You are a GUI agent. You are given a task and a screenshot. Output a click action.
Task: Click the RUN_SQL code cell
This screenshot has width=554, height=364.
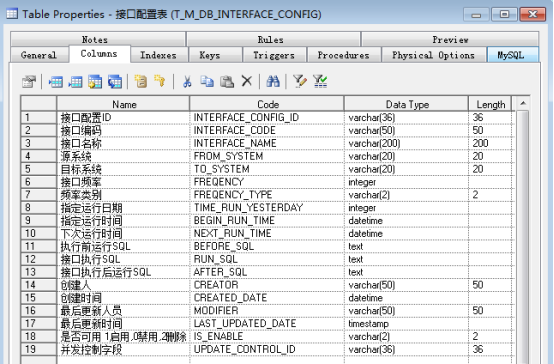point(267,259)
